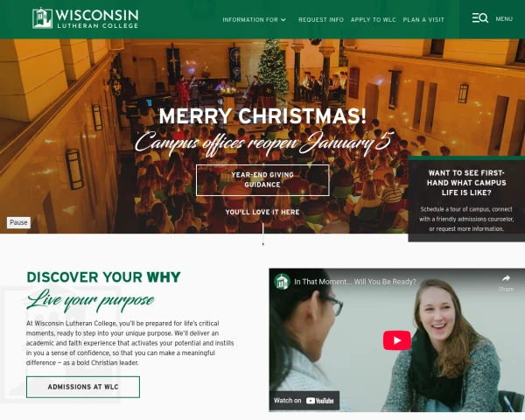Open the search menu icon
The image size is (525, 420).
click(479, 18)
